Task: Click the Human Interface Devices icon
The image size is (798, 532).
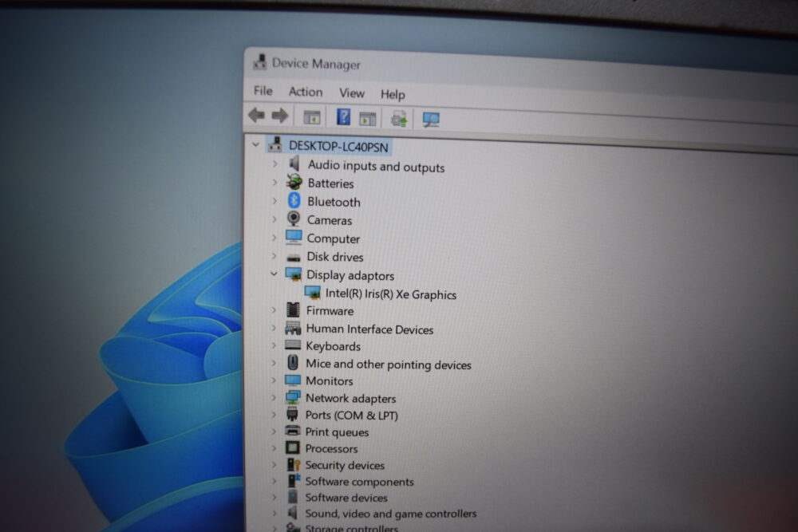Action: (293, 328)
